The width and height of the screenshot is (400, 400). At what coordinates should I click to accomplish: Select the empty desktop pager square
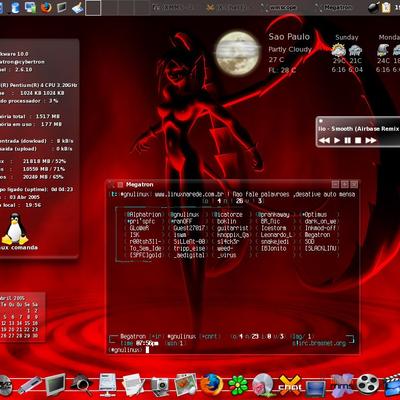[93, 7]
